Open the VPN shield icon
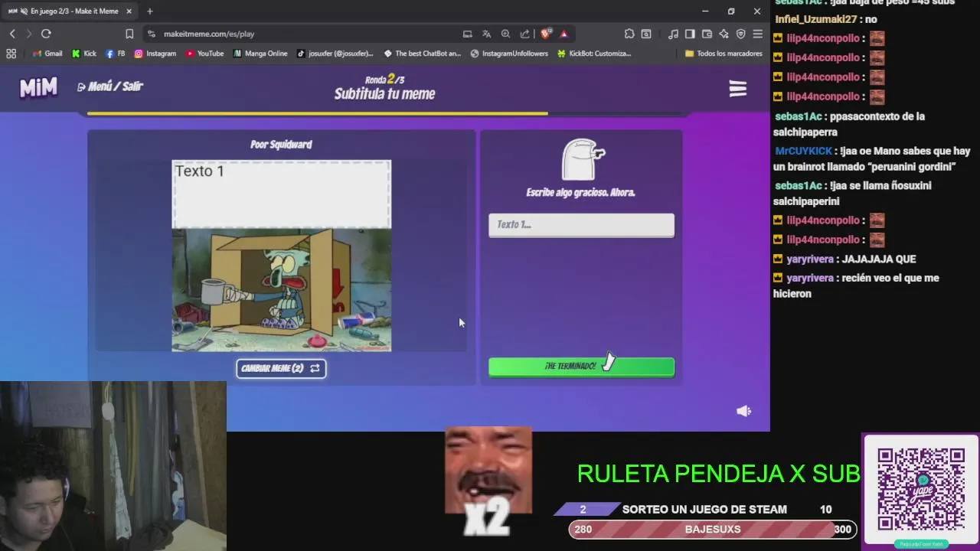The height and width of the screenshot is (551, 980). click(x=740, y=34)
